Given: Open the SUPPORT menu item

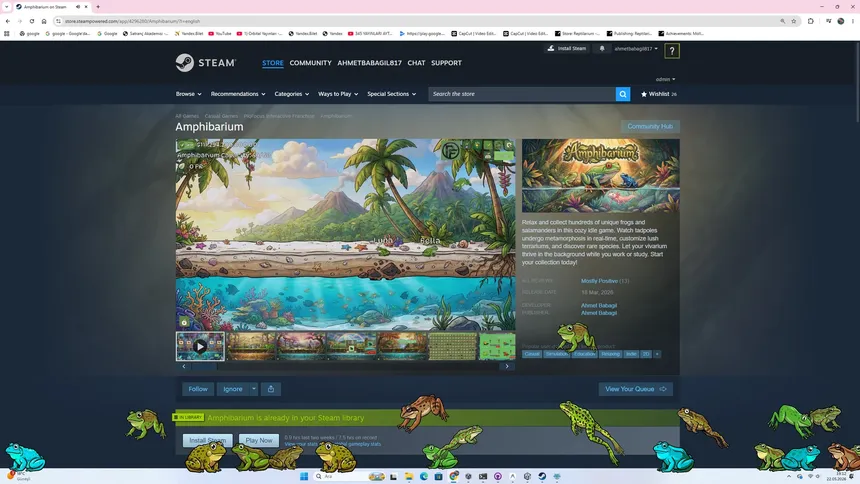Looking at the screenshot, I should pos(446,63).
